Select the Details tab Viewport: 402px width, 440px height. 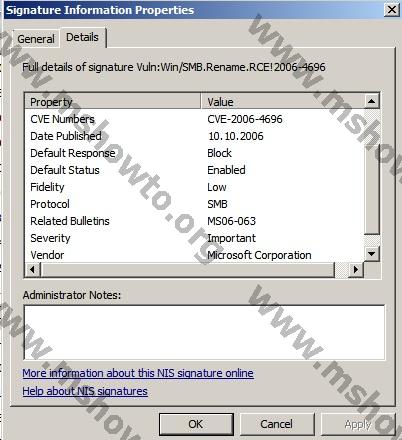point(82,37)
